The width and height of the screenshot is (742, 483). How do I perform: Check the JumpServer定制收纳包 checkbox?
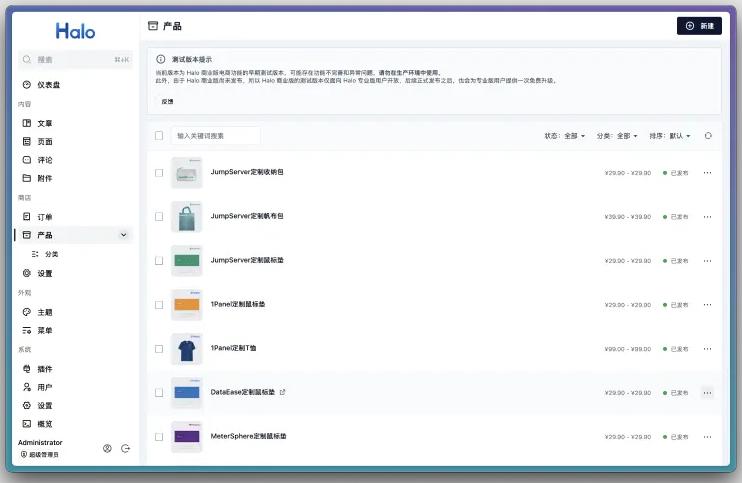click(x=159, y=173)
